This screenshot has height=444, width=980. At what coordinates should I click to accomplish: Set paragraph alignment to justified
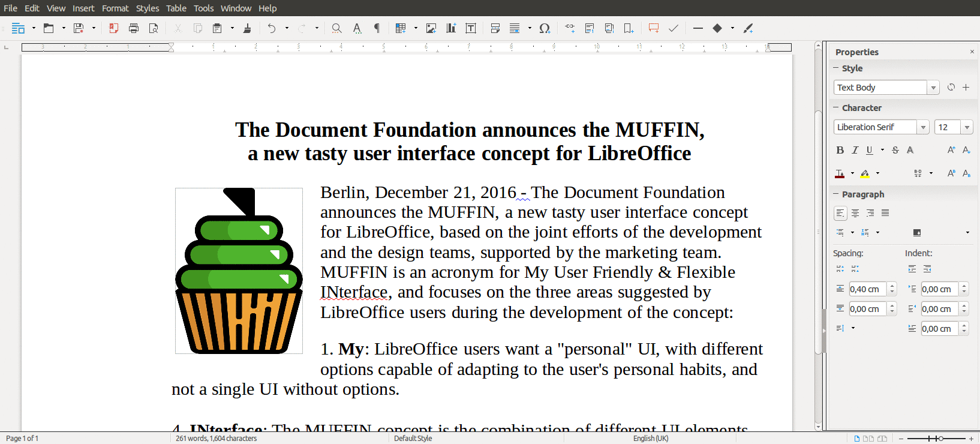(885, 213)
